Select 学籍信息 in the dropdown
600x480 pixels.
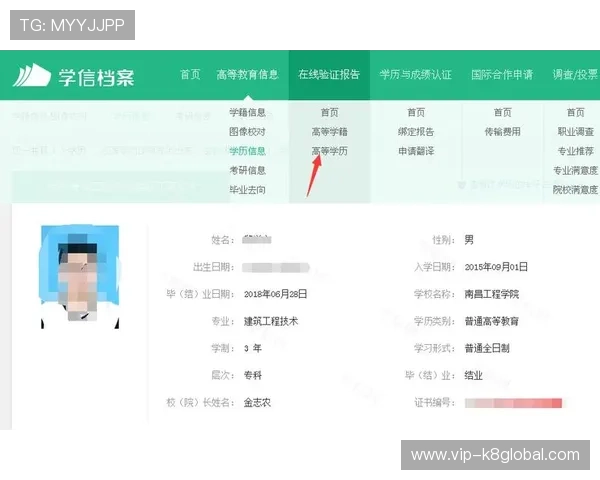(x=247, y=113)
